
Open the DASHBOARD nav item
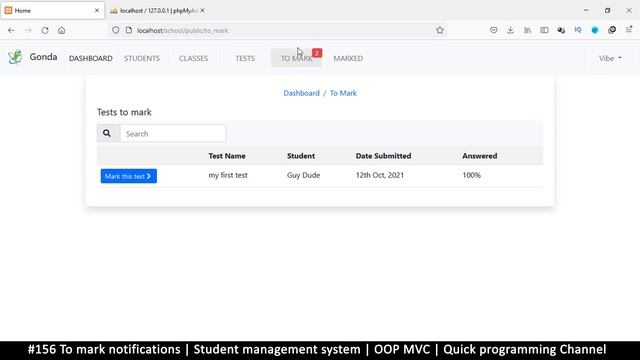click(x=91, y=58)
